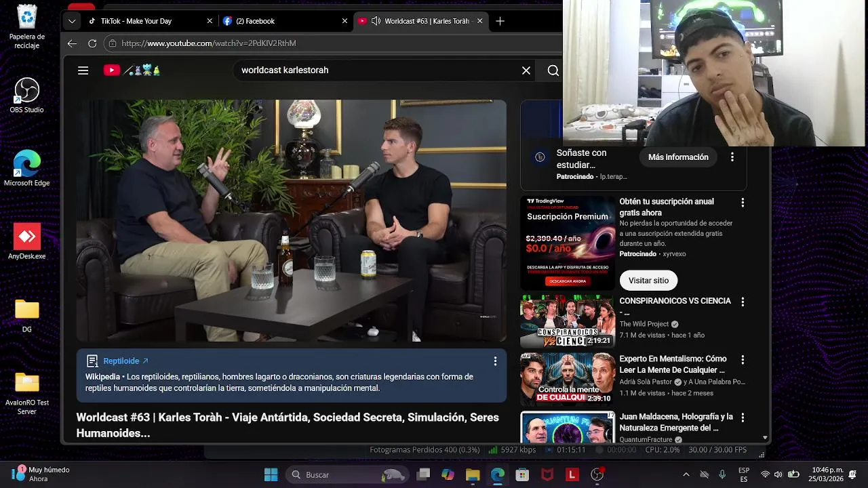This screenshot has height=488, width=868.
Task: Go back with the browser arrow
Action: click(72, 43)
